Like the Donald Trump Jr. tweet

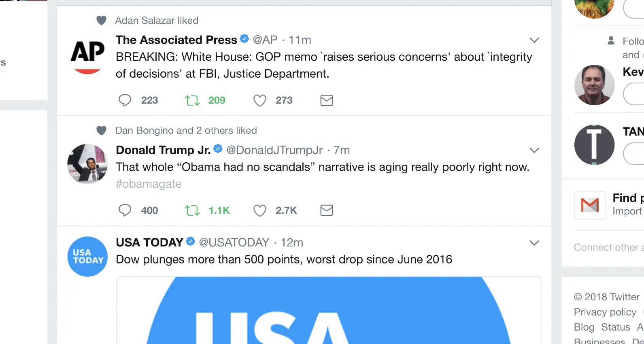(x=260, y=210)
